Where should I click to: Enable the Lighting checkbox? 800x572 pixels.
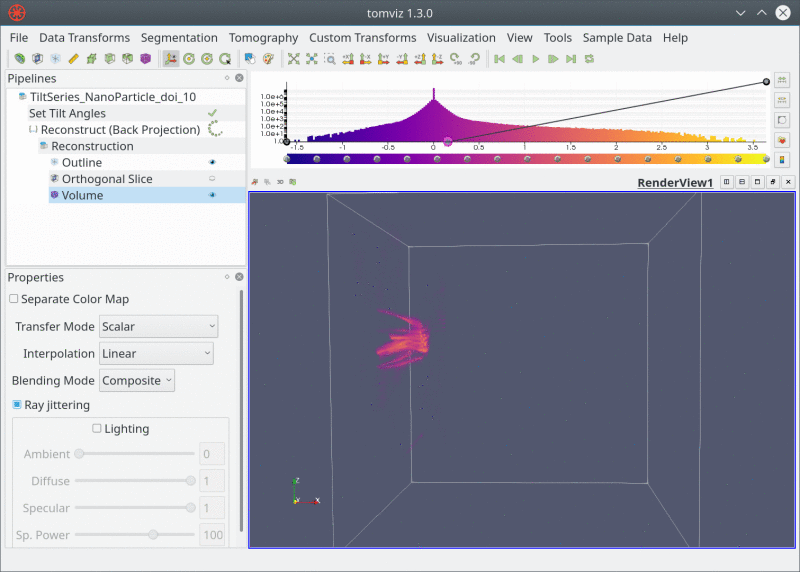tap(96, 428)
